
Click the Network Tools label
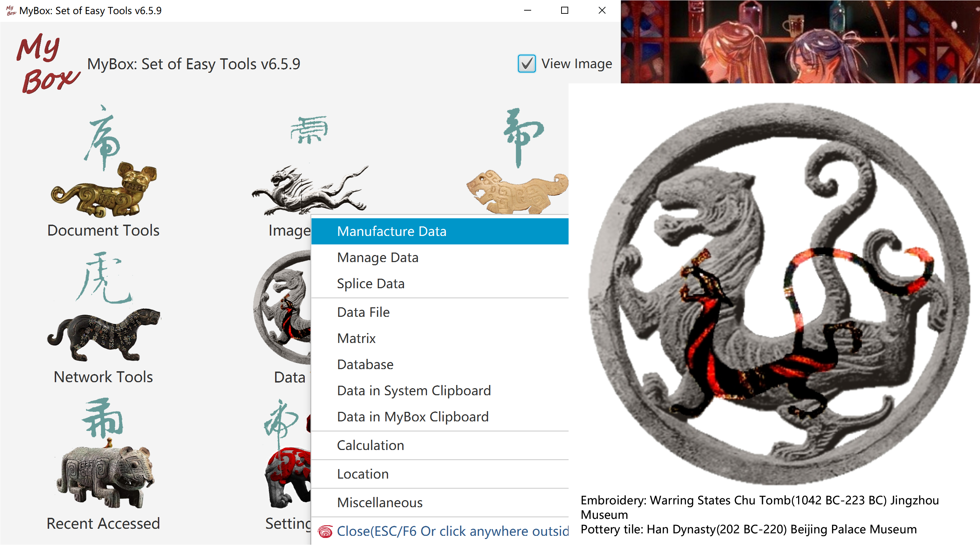[x=103, y=377]
